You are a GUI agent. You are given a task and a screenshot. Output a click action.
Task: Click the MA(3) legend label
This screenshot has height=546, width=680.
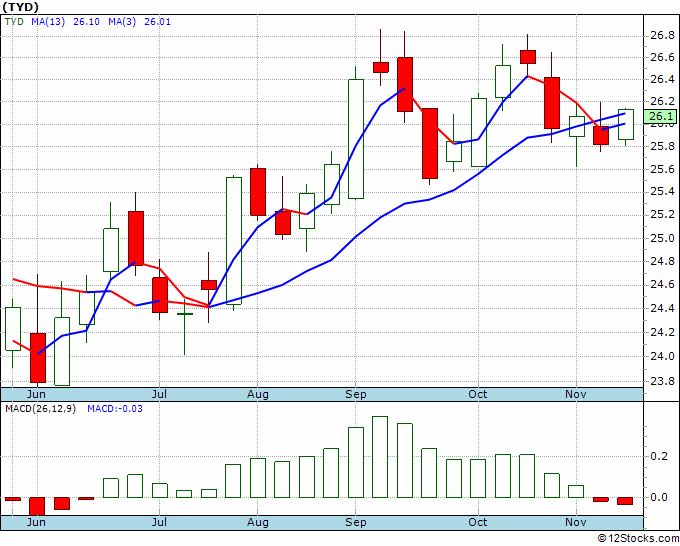coord(122,22)
